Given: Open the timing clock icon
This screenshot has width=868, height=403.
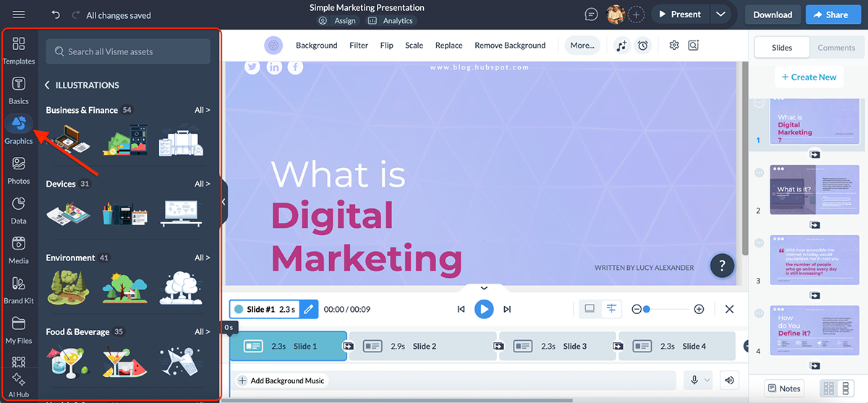Looking at the screenshot, I should (642, 46).
